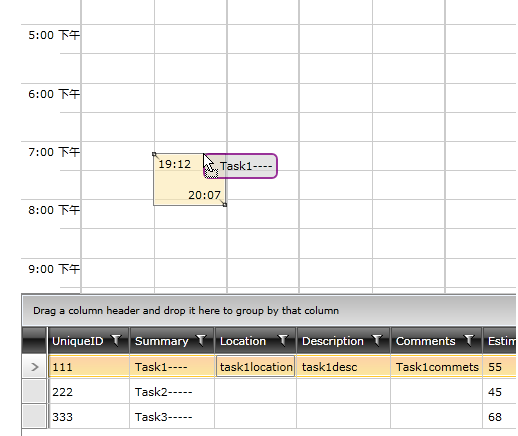The image size is (518, 436).
Task: Open the Description column filter funnel
Action: [377, 340]
